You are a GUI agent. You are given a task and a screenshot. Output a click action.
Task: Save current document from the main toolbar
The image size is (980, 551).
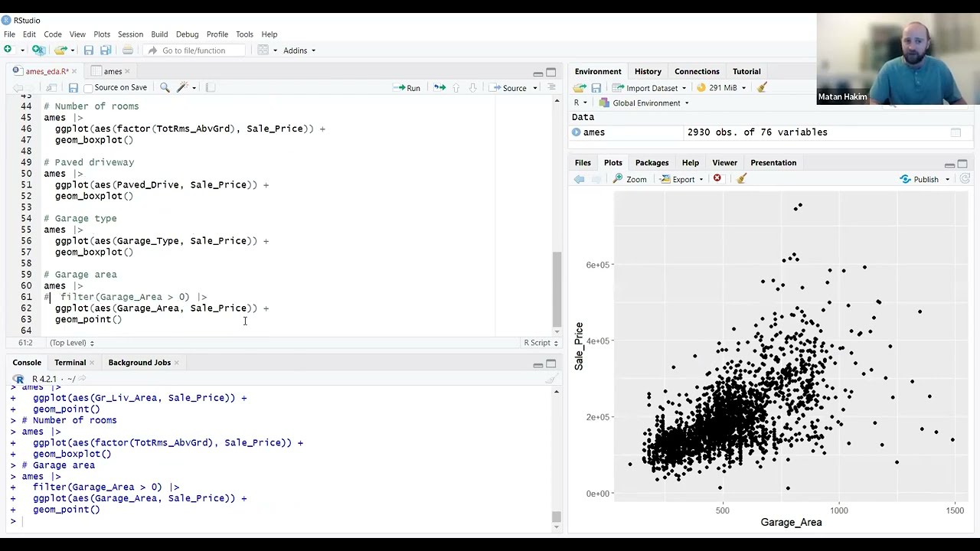pos(89,50)
